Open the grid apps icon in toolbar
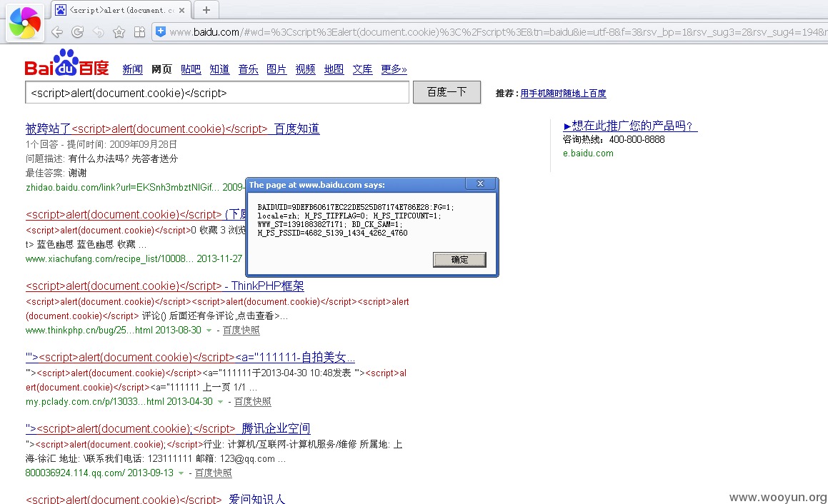828x504 pixels. coord(139,32)
